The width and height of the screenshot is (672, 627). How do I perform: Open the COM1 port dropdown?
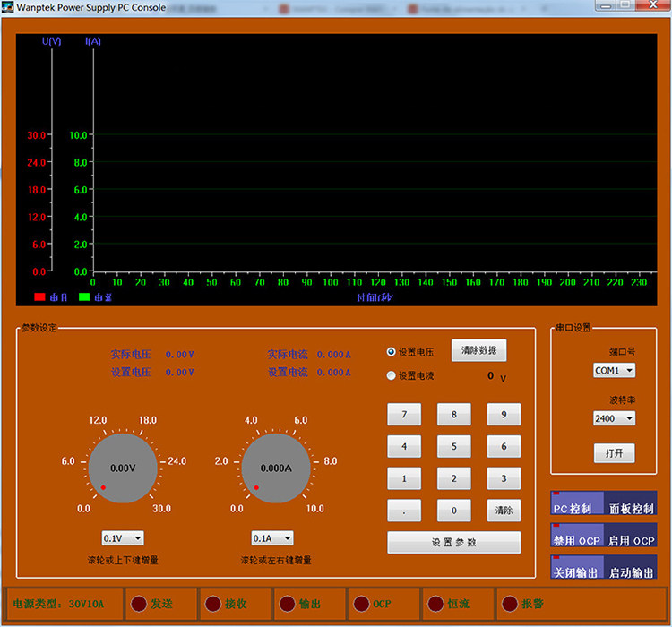pyautogui.click(x=614, y=370)
